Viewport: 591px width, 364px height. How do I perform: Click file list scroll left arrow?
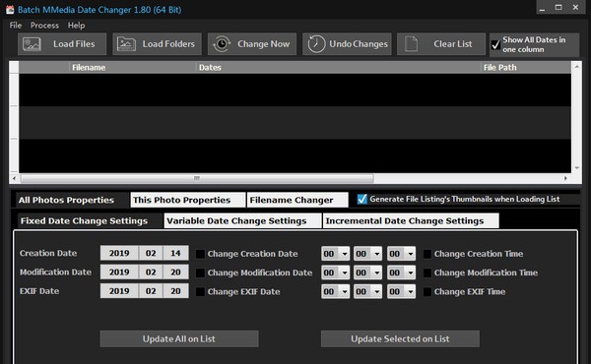[14, 178]
